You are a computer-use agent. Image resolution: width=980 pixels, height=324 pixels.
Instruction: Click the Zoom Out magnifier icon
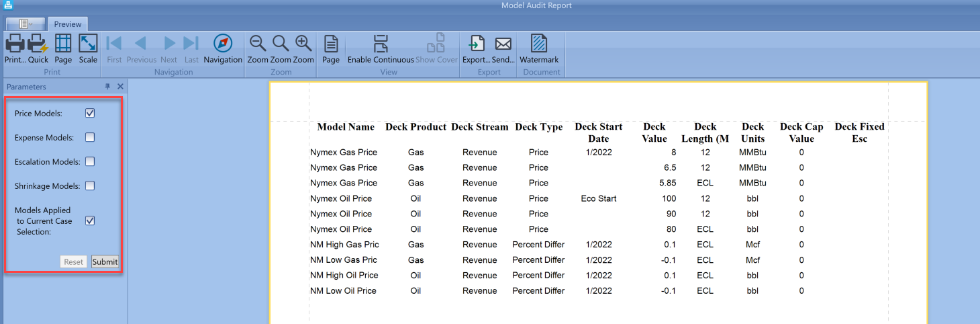tap(258, 44)
